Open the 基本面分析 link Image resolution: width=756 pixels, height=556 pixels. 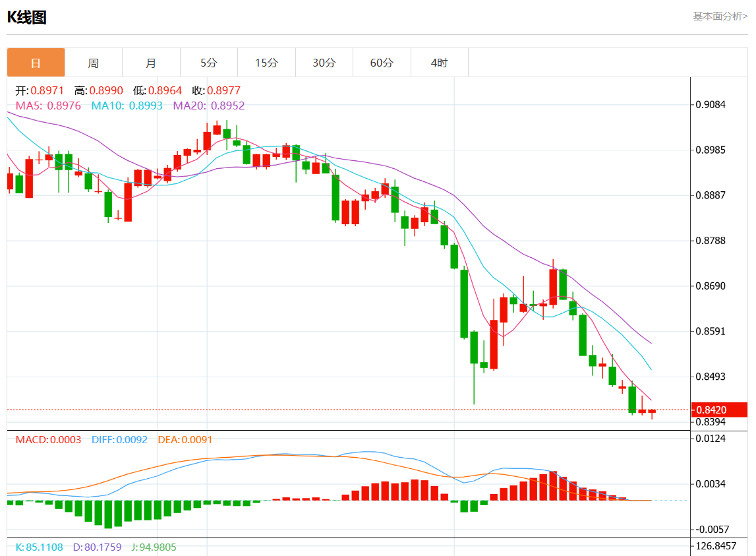coord(720,16)
